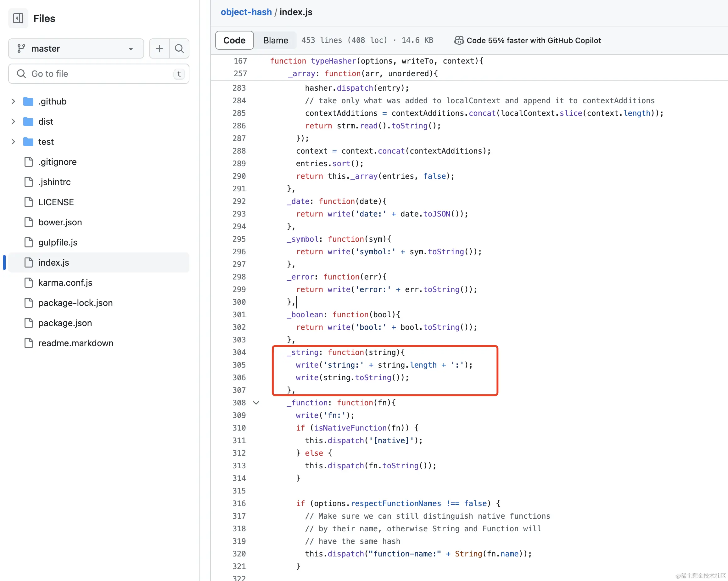Collapse the _function block at line 308
This screenshot has width=728, height=581.
coord(256,403)
